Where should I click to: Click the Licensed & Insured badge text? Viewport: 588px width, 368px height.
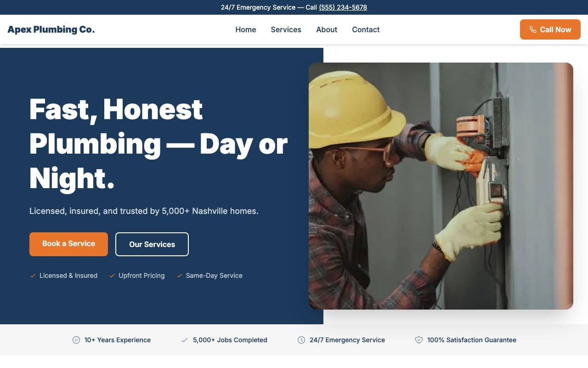coord(68,276)
